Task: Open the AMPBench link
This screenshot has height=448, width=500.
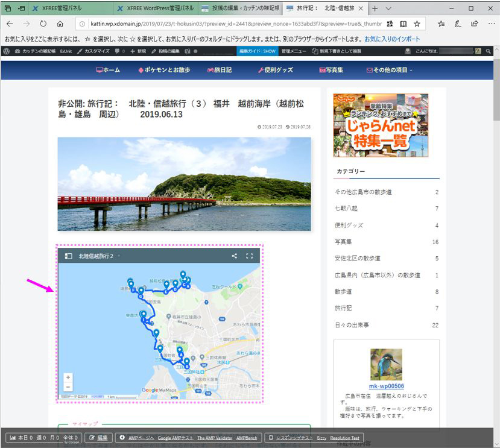Action: click(247, 438)
